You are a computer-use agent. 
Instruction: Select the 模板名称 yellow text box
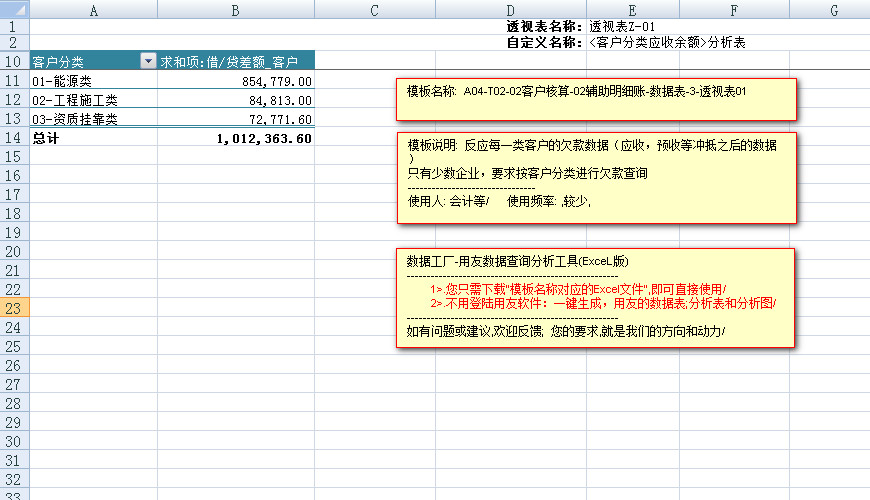(x=596, y=99)
